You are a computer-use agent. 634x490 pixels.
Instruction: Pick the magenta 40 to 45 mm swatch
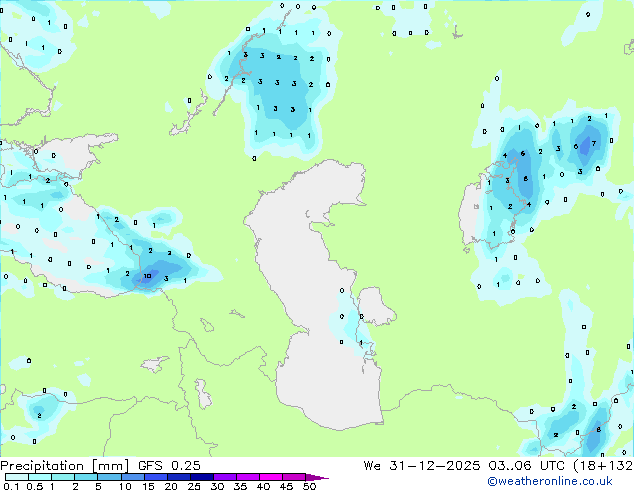tap(271, 477)
